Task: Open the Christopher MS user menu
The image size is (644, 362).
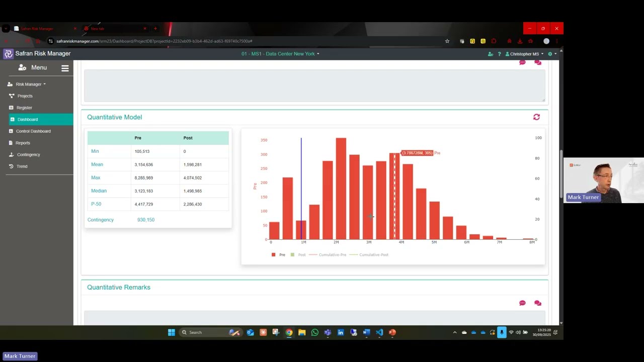Action: pyautogui.click(x=524, y=54)
